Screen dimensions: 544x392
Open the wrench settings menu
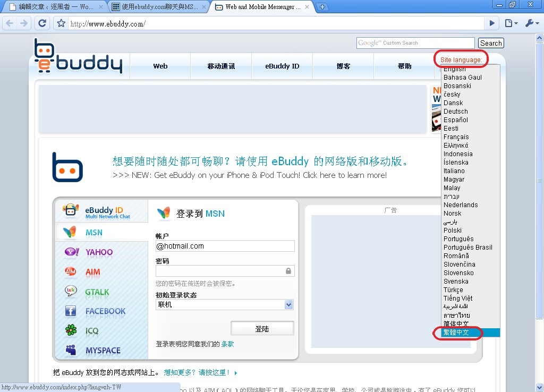532,23
